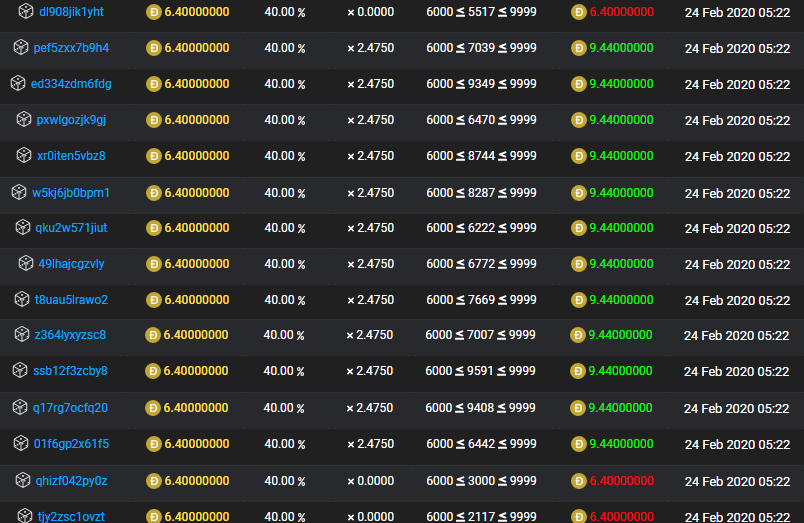Viewport: 804px width, 523px height.
Task: Open bet ID link pxwlgozjk9gj
Action: (71, 120)
